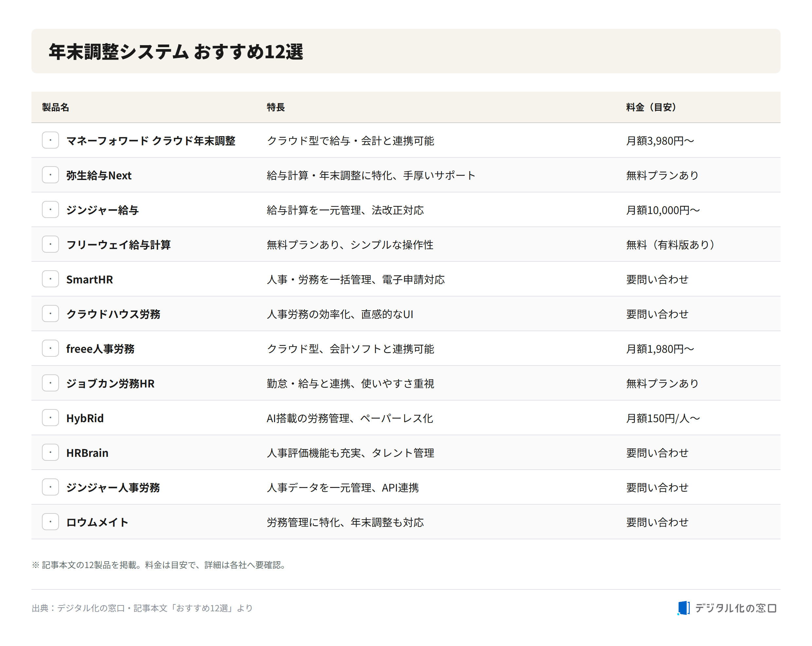Click feature クラウド型、会計ソフトと連携可能
Image resolution: width=812 pixels, height=646 pixels.
pos(351,349)
